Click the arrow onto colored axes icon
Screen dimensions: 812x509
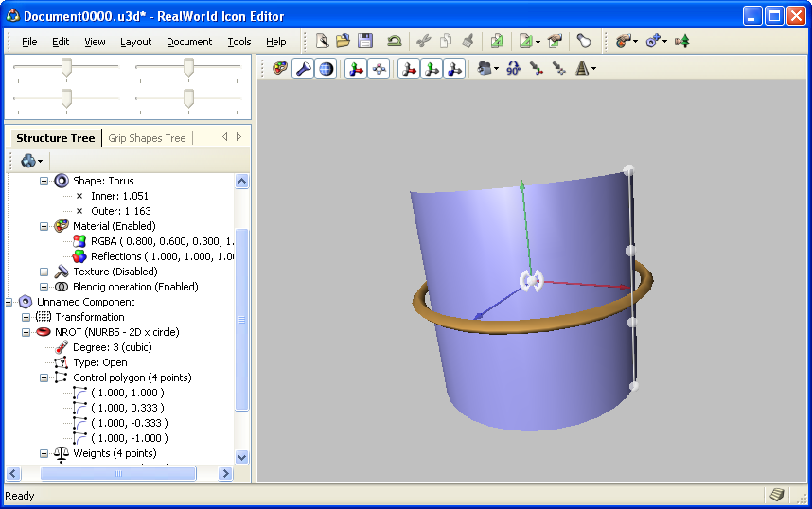pyautogui.click(x=536, y=68)
